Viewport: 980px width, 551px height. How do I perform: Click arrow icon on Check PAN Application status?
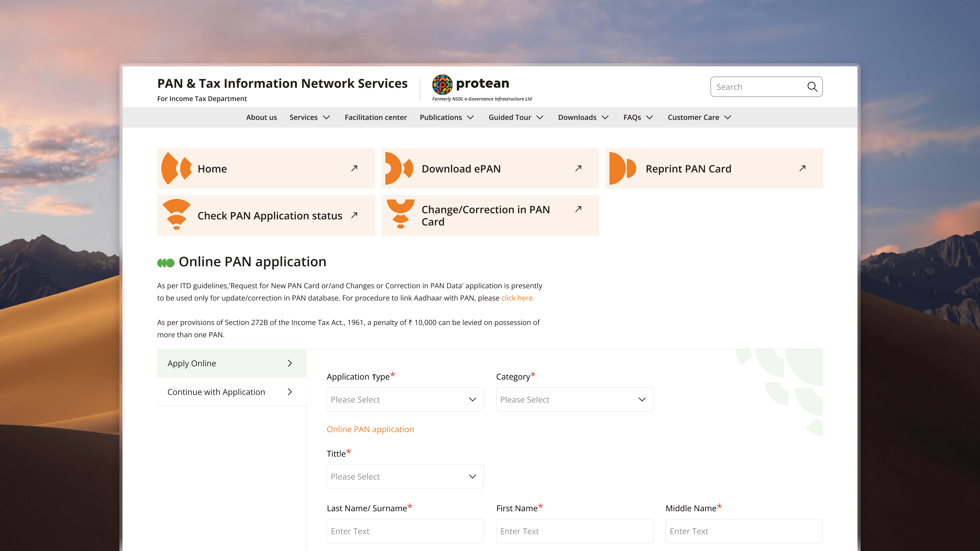[x=354, y=215]
